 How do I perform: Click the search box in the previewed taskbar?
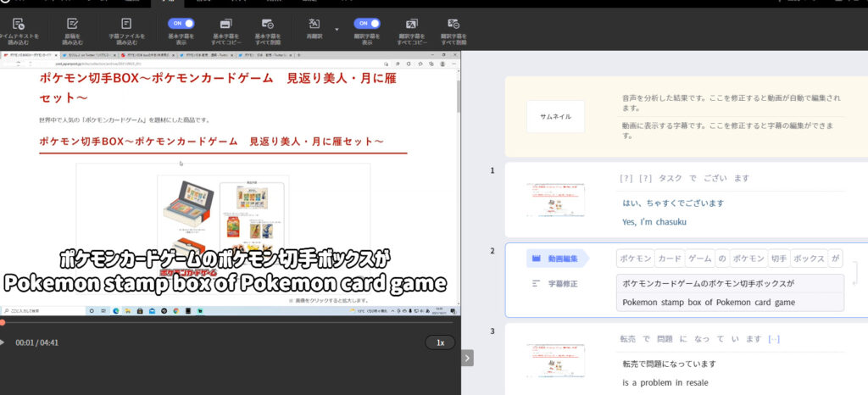coord(42,311)
